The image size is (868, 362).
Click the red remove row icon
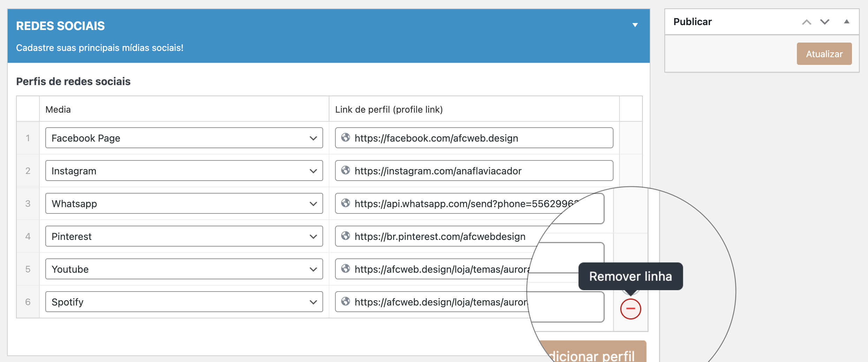point(631,309)
